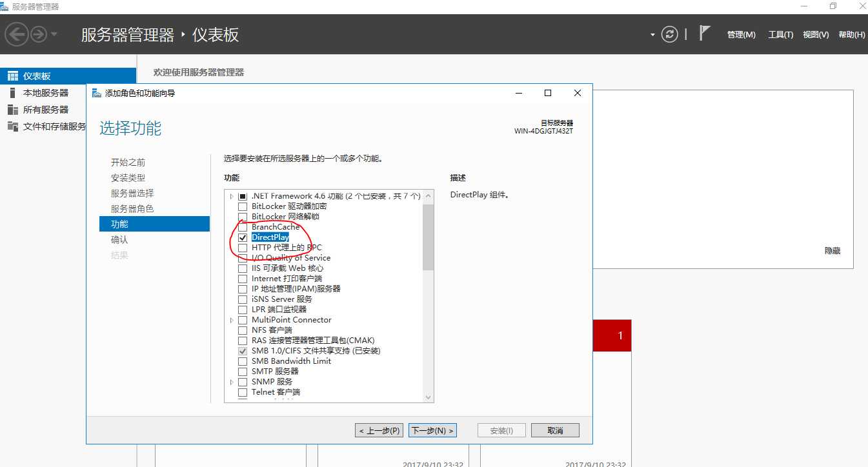Click the 所有服务器 servers icon
Viewport: 868px width, 467px height.
point(12,110)
